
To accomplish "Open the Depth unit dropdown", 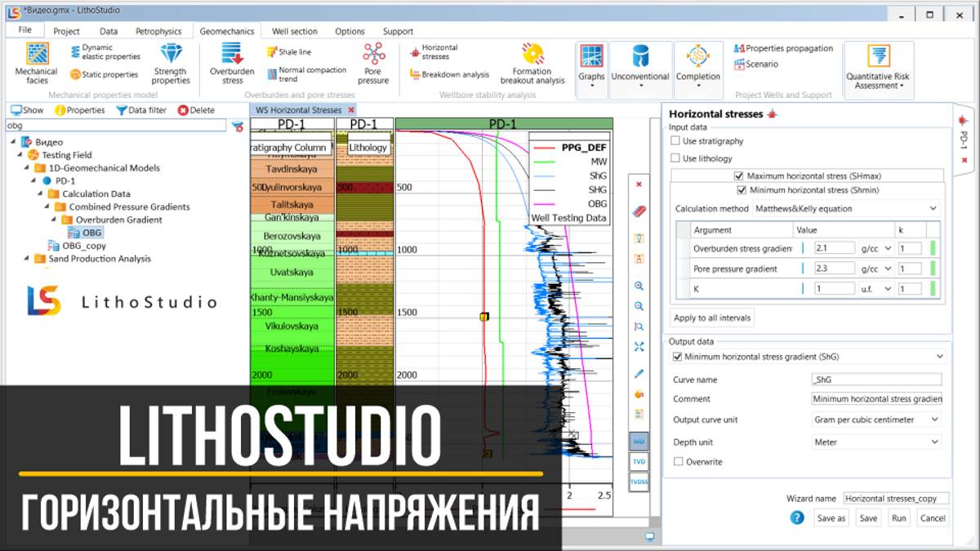I will pyautogui.click(x=876, y=442).
